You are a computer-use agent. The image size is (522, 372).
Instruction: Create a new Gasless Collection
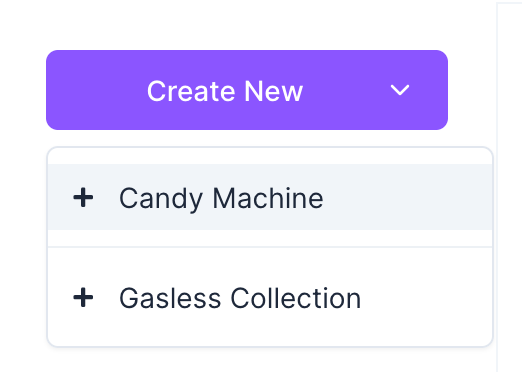pyautogui.click(x=270, y=297)
